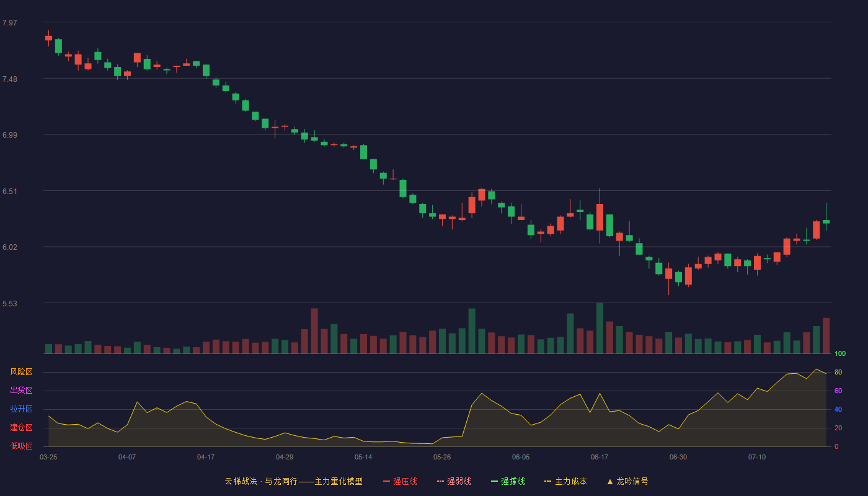Select the 风险区 zone label
Image resolution: width=868 pixels, height=496 pixels.
click(21, 372)
